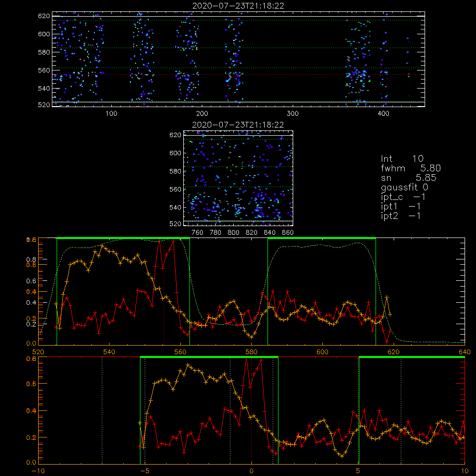476x476 pixels.
Task: Select the 'fwhm 5.80' parameter line
Action: (411, 168)
